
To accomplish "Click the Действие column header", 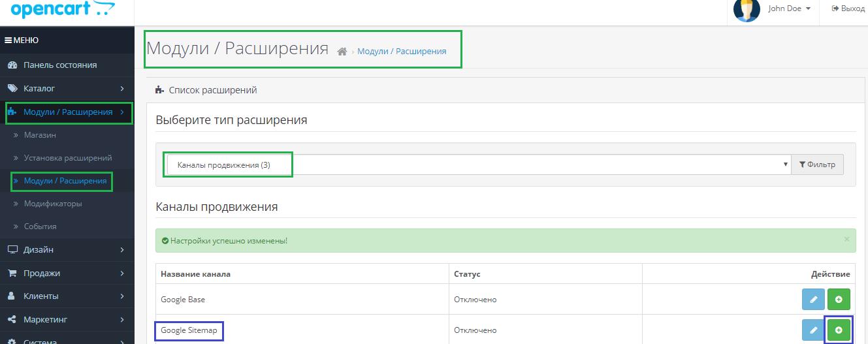I will tap(830, 274).
